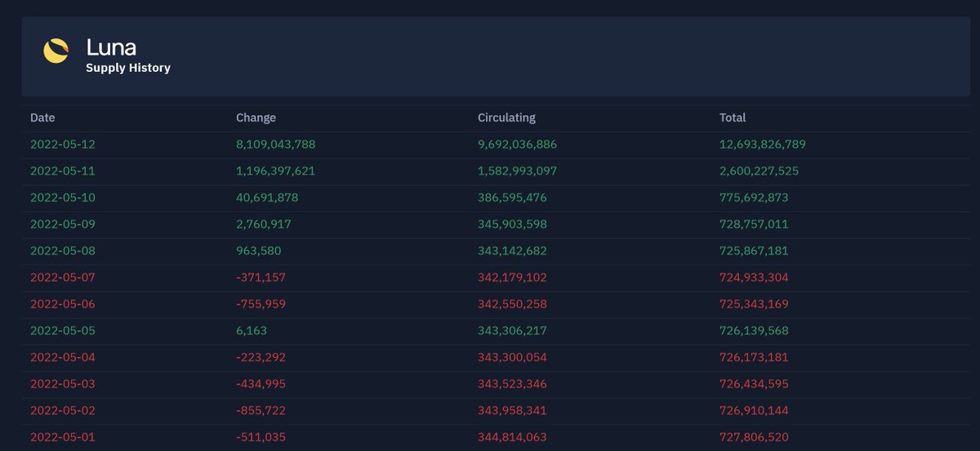Select the change value 963,580
This screenshot has width=980, height=451.
click(259, 251)
